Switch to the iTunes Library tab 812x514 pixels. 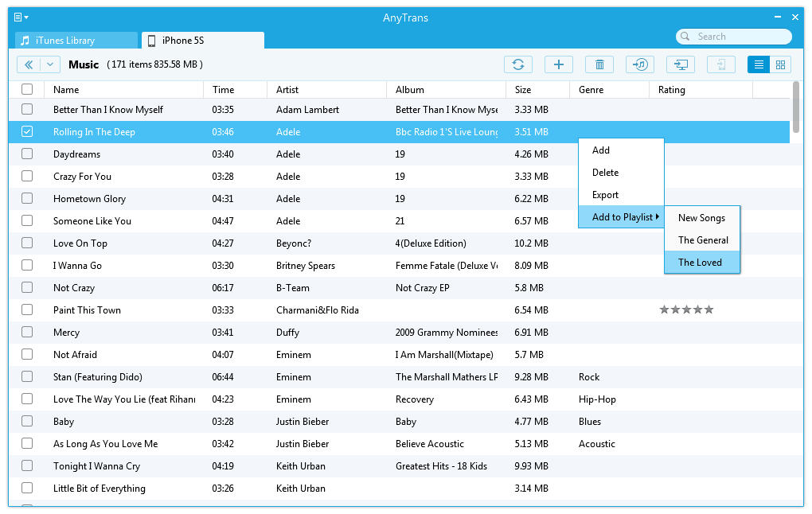click(x=76, y=41)
